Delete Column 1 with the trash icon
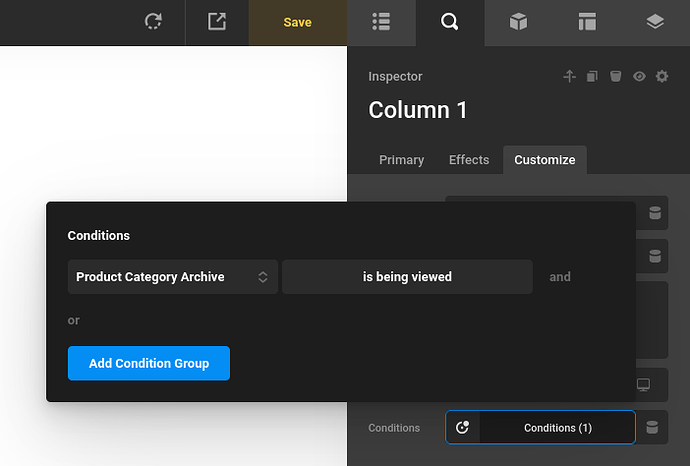Viewport: 690px width, 466px height. 616,77
